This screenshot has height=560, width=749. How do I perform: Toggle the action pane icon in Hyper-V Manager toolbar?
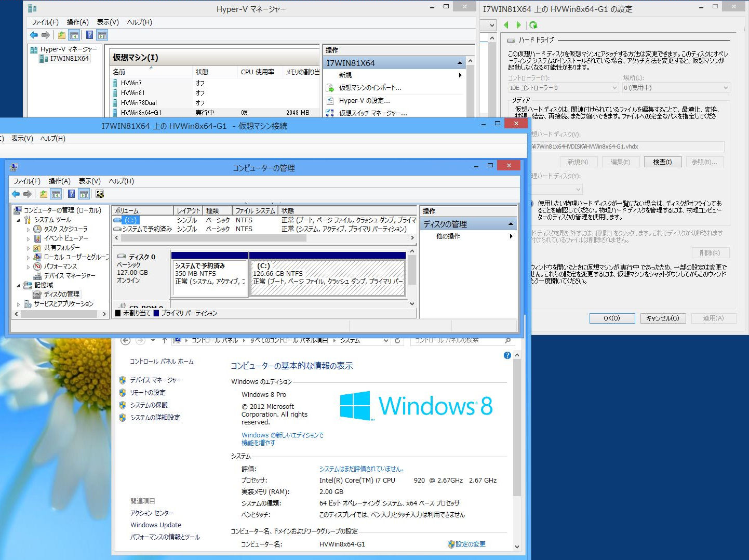(x=102, y=35)
